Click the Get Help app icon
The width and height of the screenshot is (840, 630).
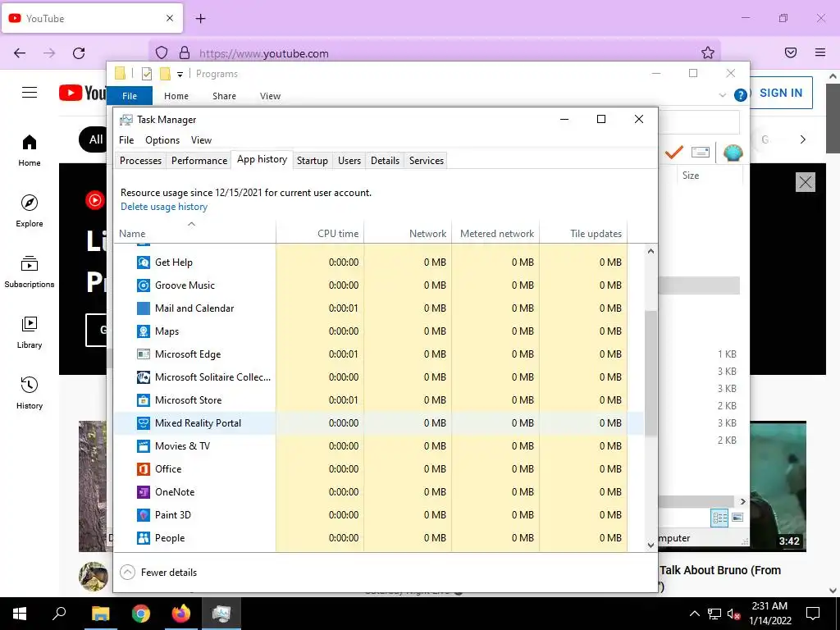(143, 262)
